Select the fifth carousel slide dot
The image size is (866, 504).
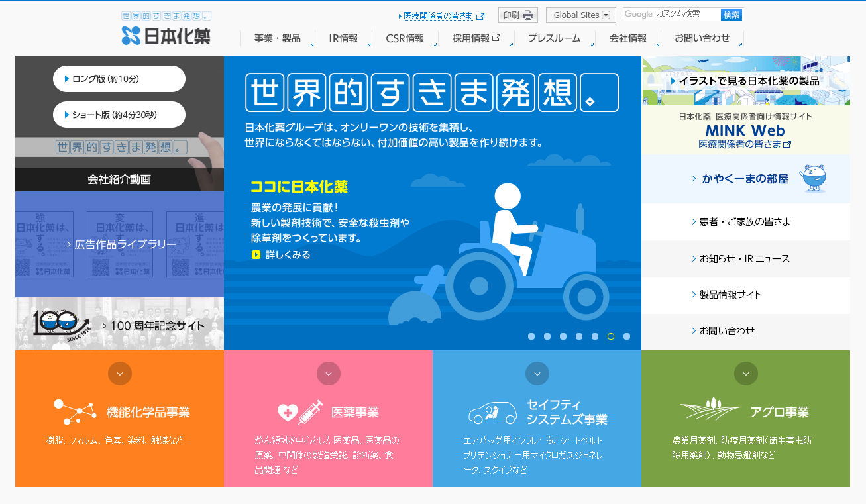[x=595, y=336]
